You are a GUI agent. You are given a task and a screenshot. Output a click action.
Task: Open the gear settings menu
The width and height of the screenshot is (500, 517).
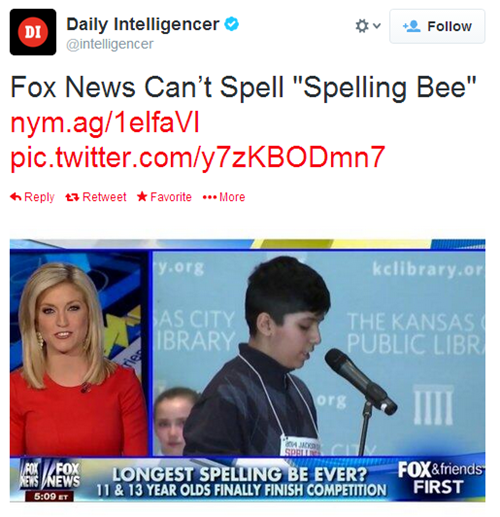[x=362, y=26]
